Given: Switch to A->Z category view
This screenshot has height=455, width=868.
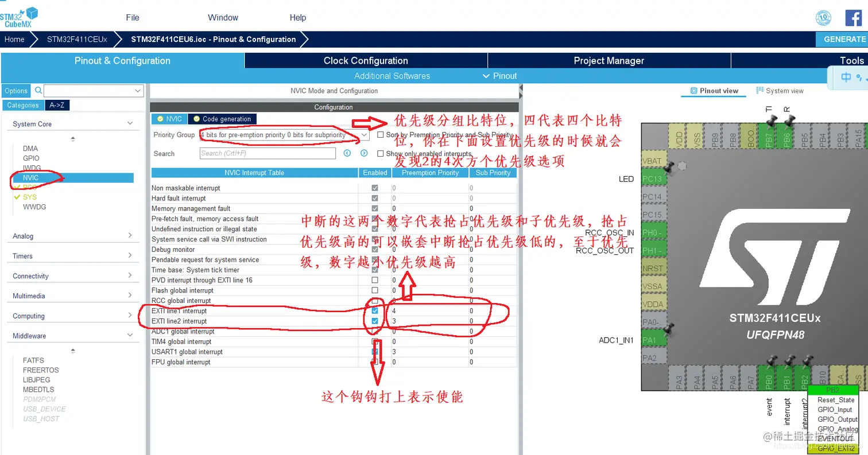Looking at the screenshot, I should (57, 105).
